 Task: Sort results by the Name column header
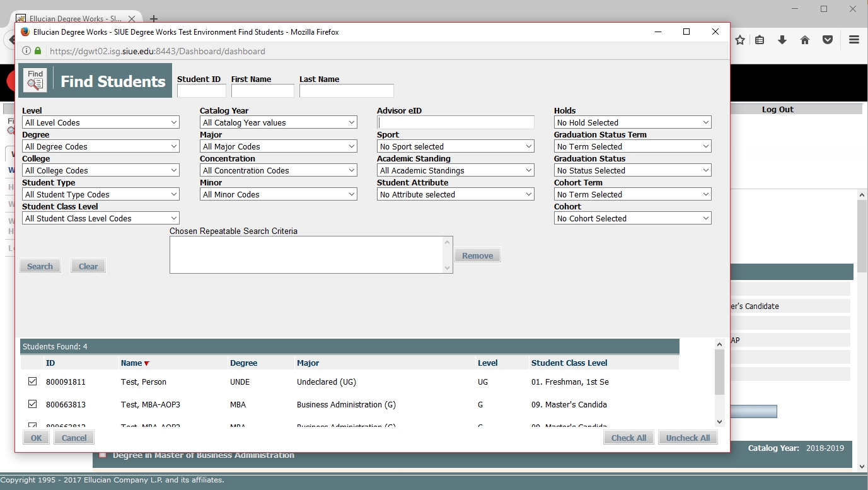click(132, 363)
